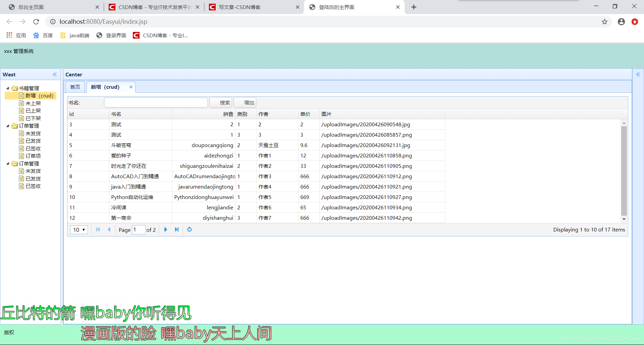Open the 百度 bookmark

click(x=43, y=35)
